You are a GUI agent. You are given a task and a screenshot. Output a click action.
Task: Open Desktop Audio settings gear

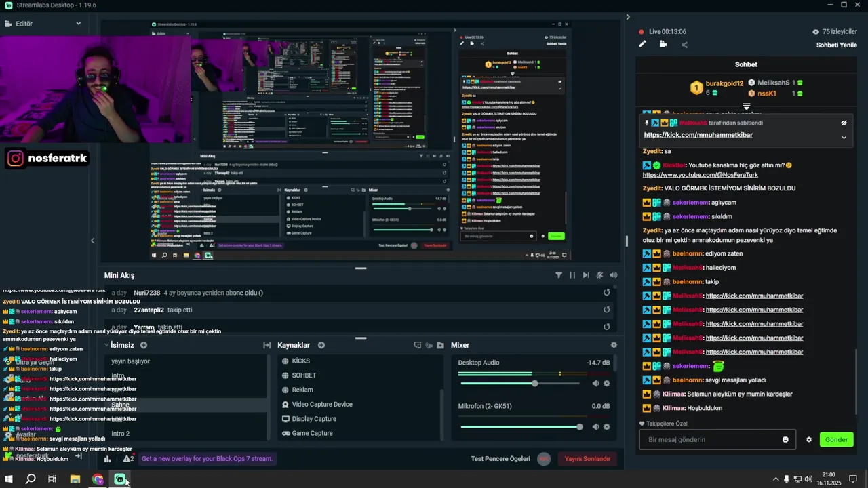pyautogui.click(x=607, y=384)
